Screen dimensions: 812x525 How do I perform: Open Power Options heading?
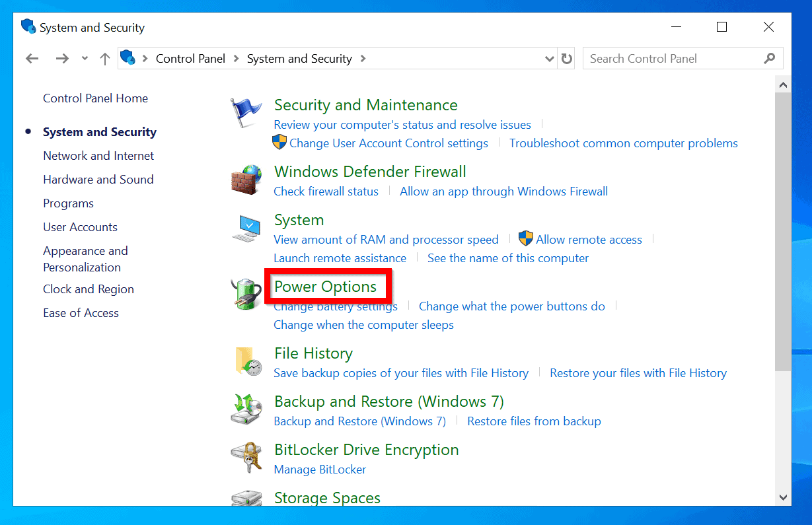click(x=326, y=287)
